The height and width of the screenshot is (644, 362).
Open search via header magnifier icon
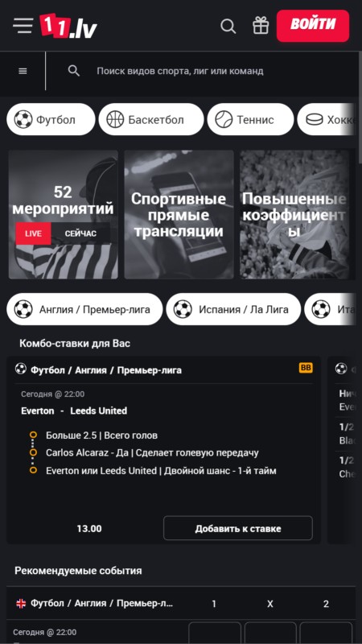(228, 27)
